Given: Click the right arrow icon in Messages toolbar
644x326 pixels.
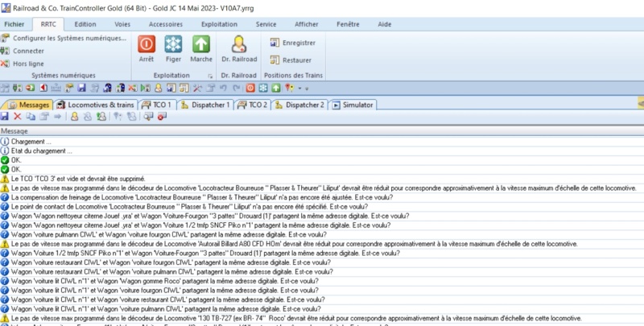Looking at the screenshot, I should click(57, 117).
